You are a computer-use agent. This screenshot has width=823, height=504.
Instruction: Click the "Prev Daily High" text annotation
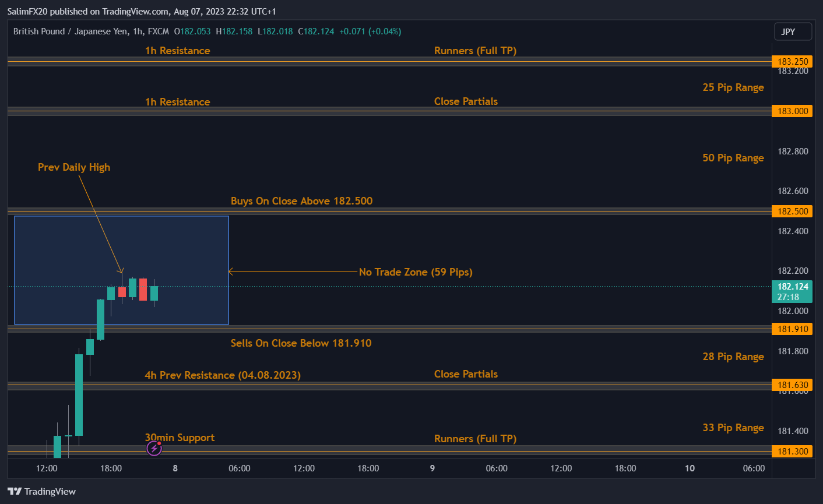74,167
